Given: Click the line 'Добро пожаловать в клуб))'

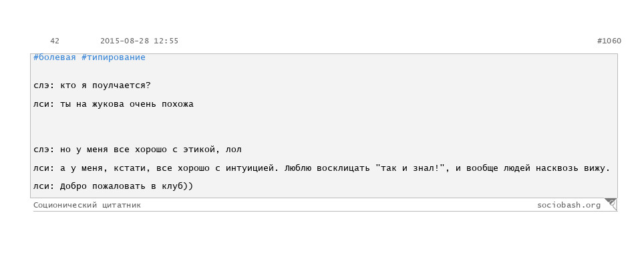Looking at the screenshot, I should (x=114, y=186).
